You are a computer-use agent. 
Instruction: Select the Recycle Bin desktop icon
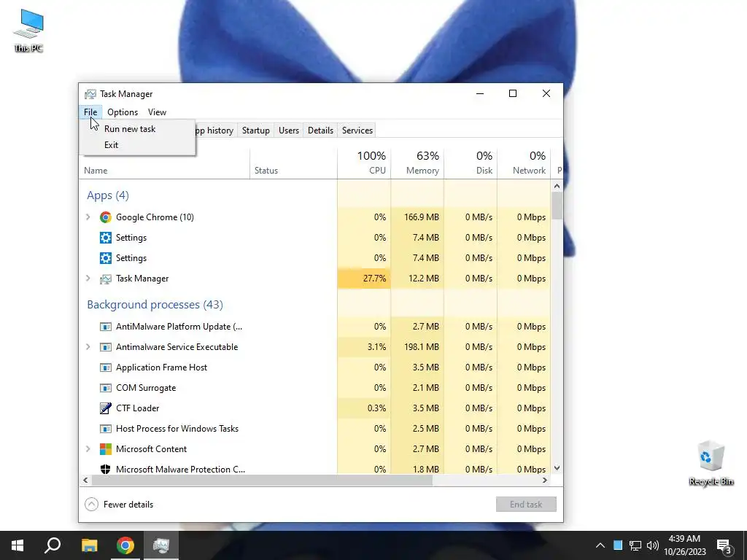point(711,463)
